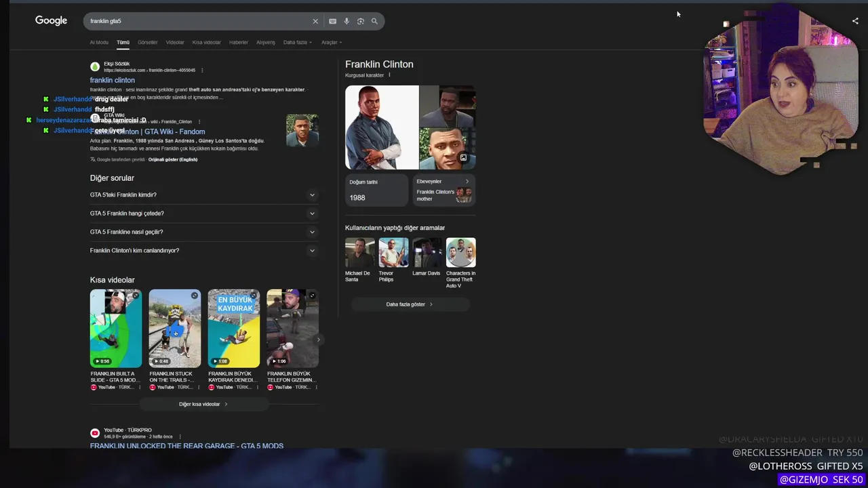Open the Kısa videolar tab
The height and width of the screenshot is (488, 868).
[206, 42]
